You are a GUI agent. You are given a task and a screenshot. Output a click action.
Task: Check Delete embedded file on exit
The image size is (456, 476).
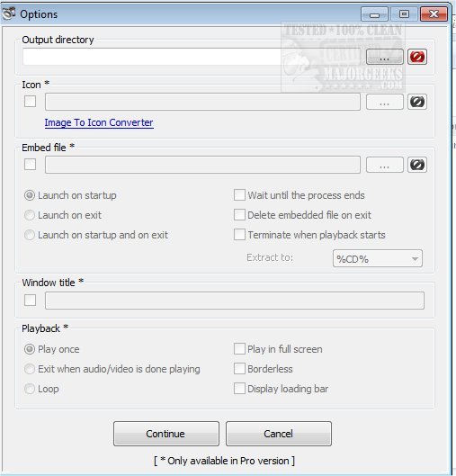point(239,215)
